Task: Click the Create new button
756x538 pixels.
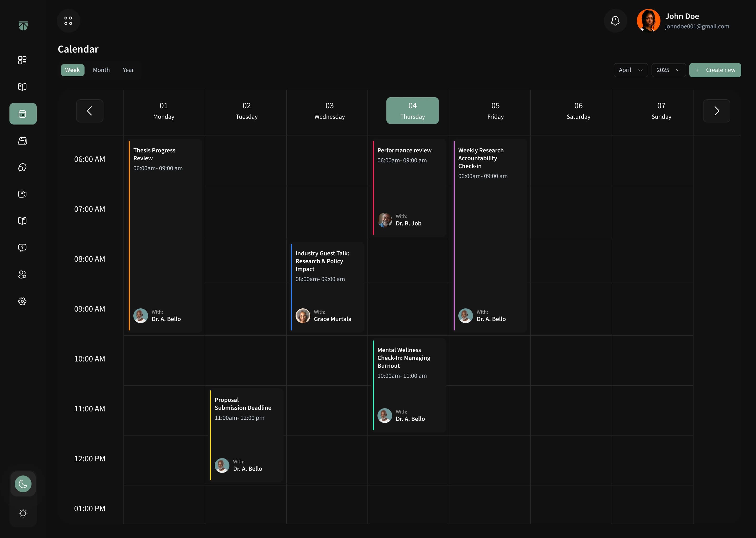Action: click(x=715, y=70)
